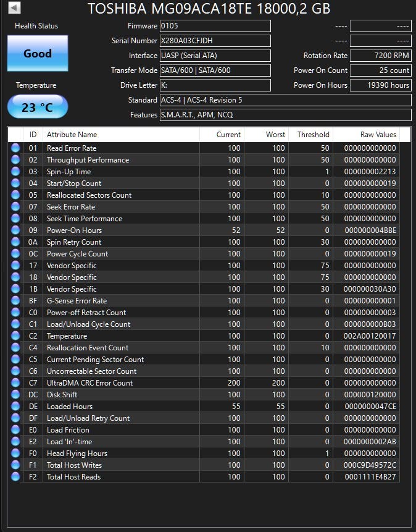Click status orb for Reallocation Event Count

(x=15, y=348)
